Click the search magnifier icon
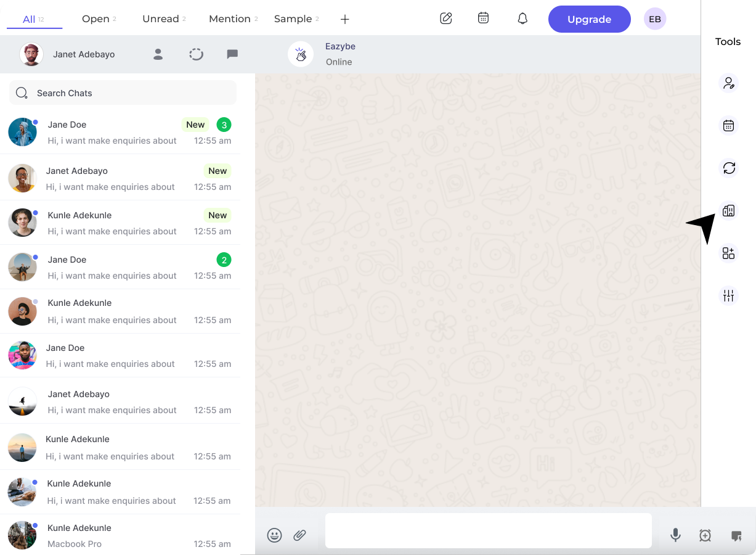756x555 pixels. [x=22, y=93]
